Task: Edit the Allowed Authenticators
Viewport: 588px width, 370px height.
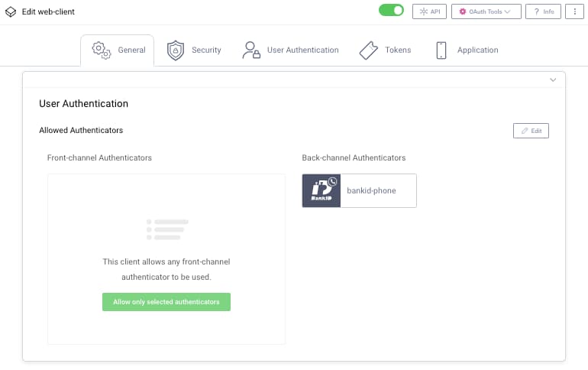Action: (531, 131)
